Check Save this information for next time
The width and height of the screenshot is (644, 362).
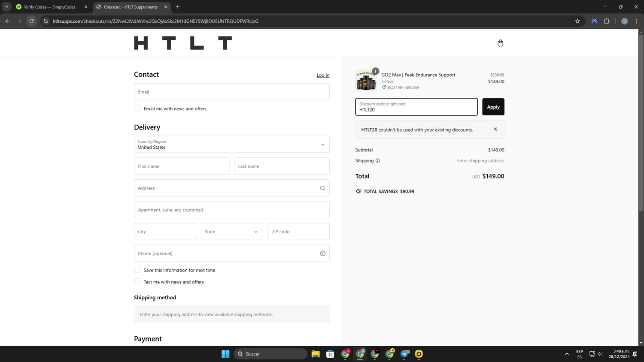click(137, 270)
